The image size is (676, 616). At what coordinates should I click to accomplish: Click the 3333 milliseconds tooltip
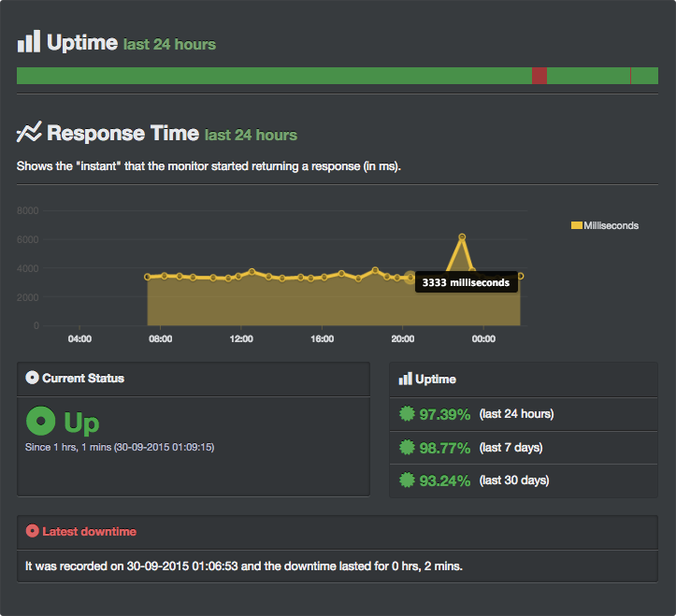pyautogui.click(x=466, y=282)
